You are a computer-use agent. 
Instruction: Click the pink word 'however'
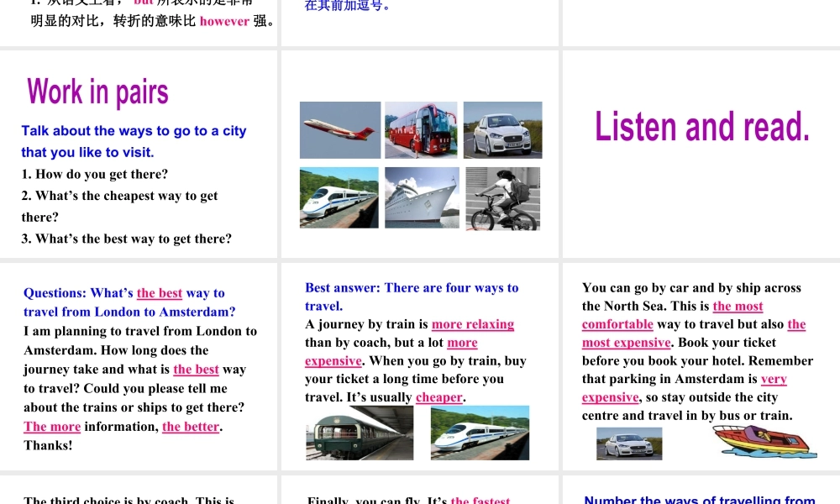coord(224,21)
